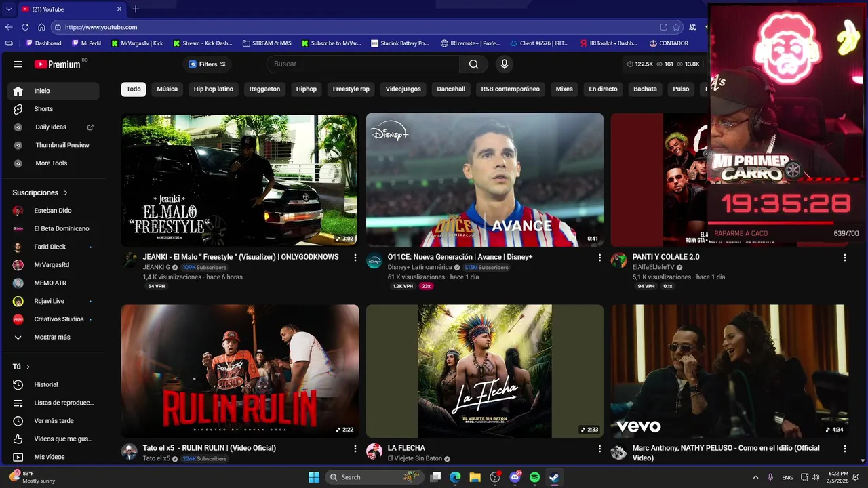Open JEANKI El Malo Freestyle video title
The width and height of the screenshot is (868, 488).
[x=241, y=258]
